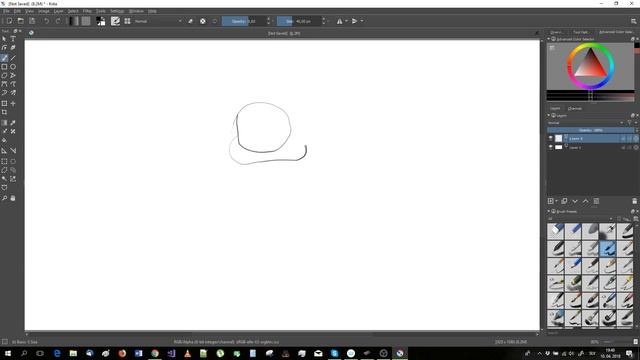
Task: Click the Layers panel Opacity slider
Action: tap(591, 130)
